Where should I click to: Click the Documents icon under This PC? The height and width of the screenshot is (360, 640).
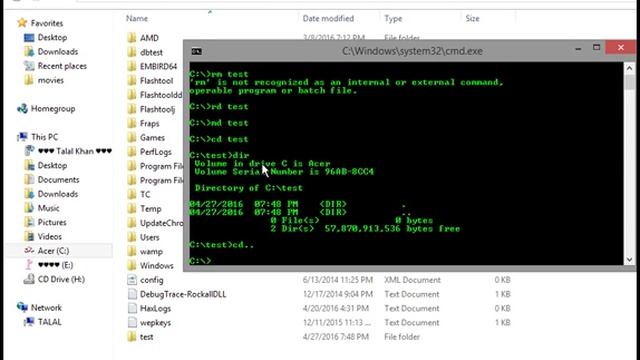(x=29, y=180)
